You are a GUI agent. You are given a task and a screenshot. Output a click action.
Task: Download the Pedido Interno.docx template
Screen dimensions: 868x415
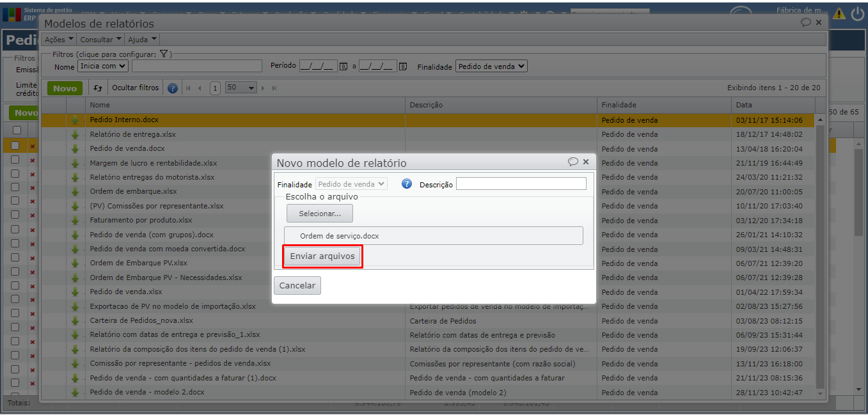(x=75, y=120)
